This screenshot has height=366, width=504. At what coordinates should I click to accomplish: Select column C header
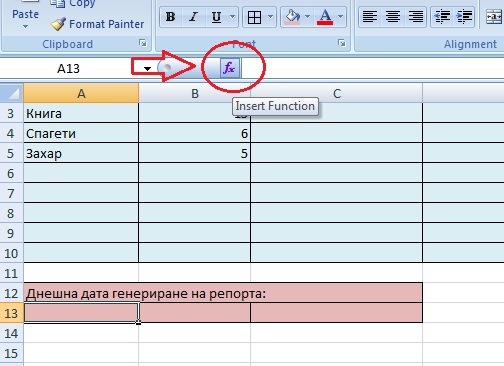point(337,93)
